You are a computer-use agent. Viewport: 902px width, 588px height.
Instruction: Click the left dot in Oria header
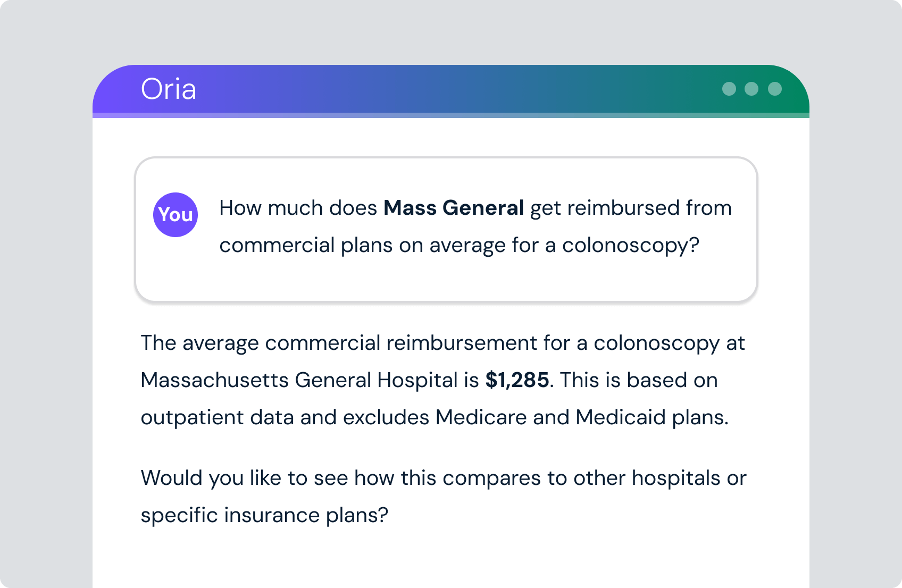coord(729,89)
